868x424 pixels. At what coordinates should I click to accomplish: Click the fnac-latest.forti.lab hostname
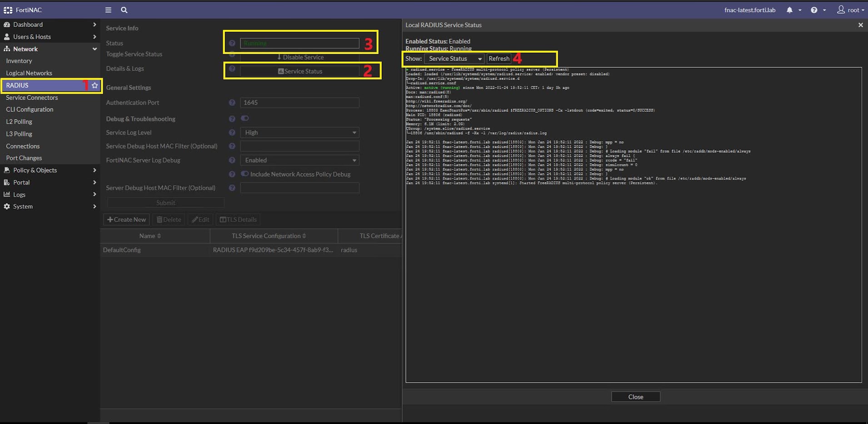click(x=750, y=10)
